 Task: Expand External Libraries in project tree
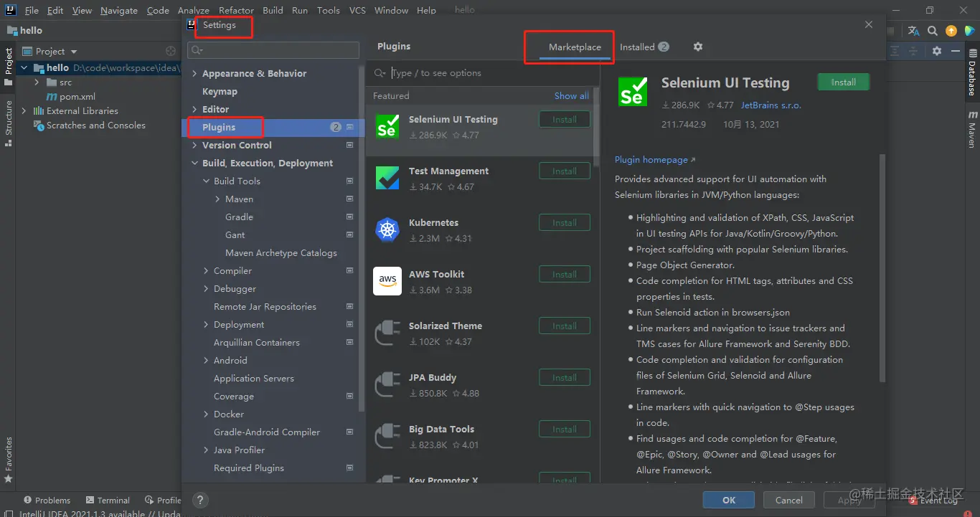click(x=25, y=111)
